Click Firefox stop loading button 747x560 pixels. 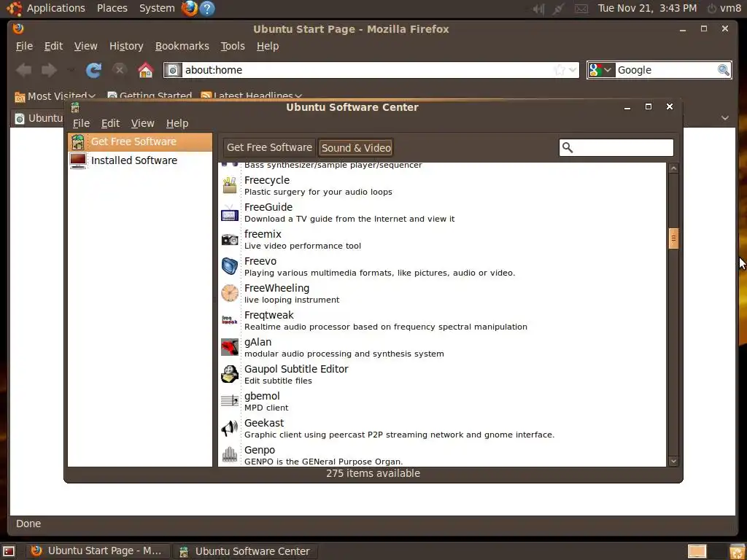point(119,71)
